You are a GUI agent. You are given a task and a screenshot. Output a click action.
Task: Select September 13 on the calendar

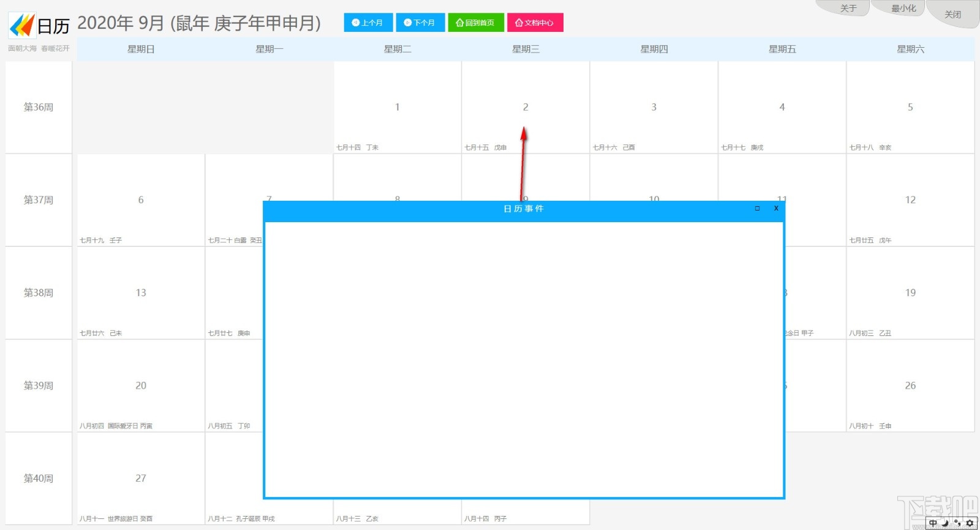point(141,293)
